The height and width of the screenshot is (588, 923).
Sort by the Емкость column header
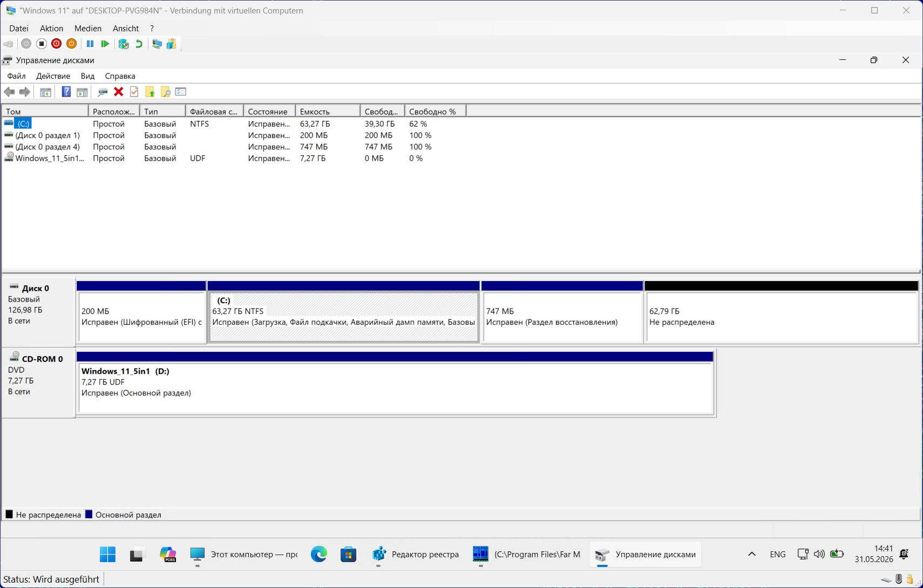(x=328, y=112)
